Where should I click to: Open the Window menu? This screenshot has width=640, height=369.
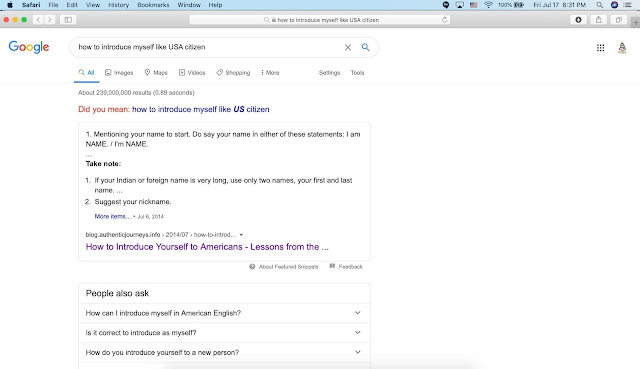[189, 5]
